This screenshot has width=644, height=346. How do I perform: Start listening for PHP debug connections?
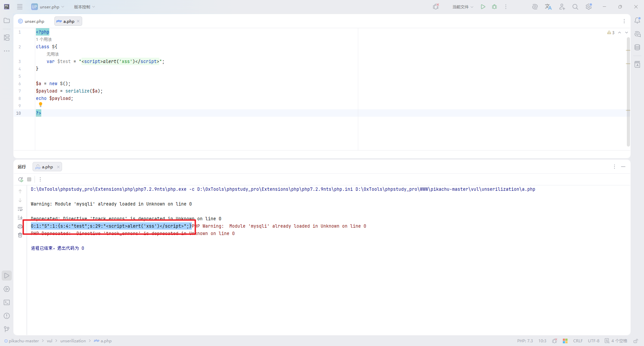pyautogui.click(x=436, y=7)
